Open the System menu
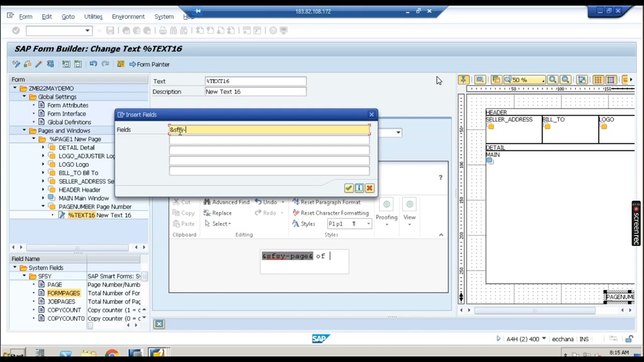This screenshot has height=362, width=644. point(164,17)
